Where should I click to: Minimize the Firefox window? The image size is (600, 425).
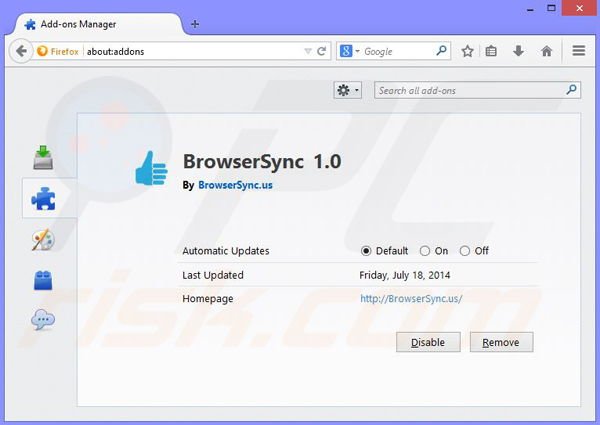pos(530,9)
